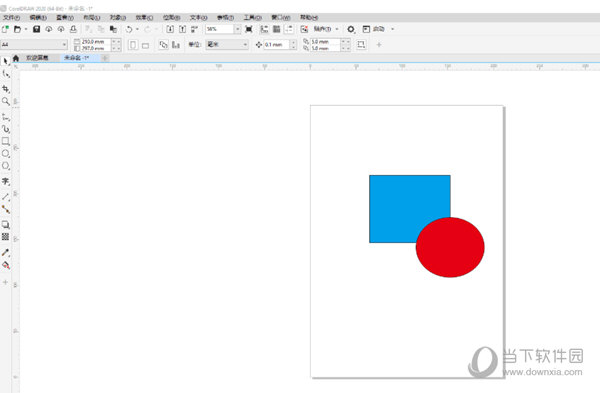Select the Eyedropper tool

(5, 253)
